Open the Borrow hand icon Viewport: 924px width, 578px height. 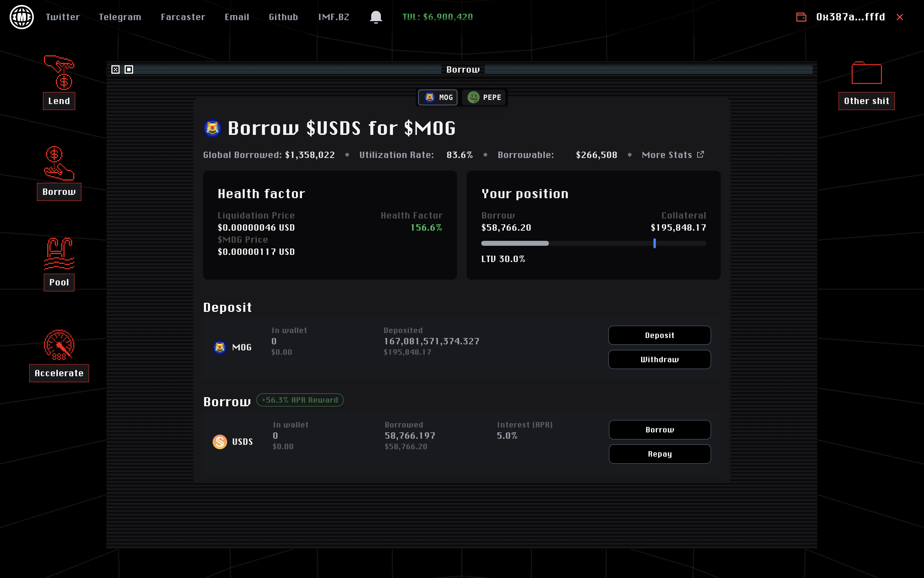click(59, 163)
